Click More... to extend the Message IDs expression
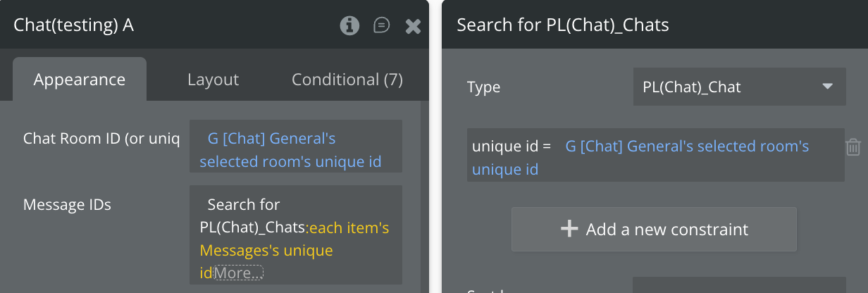The image size is (868, 293). coord(238,273)
